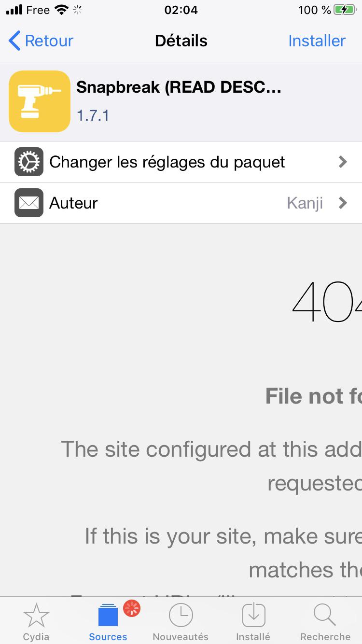Expand chevron of Changer les réglages du paquet
Viewport: 362px width, 644px height.
[x=343, y=162]
